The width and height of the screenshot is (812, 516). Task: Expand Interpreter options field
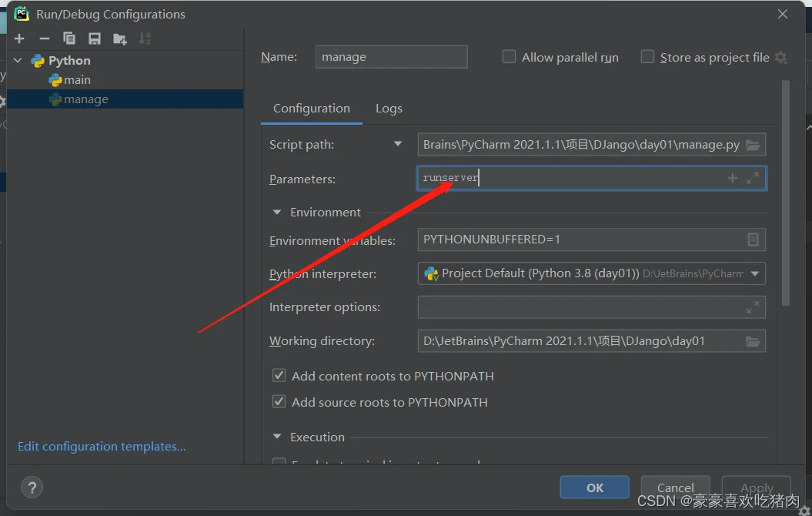(753, 307)
